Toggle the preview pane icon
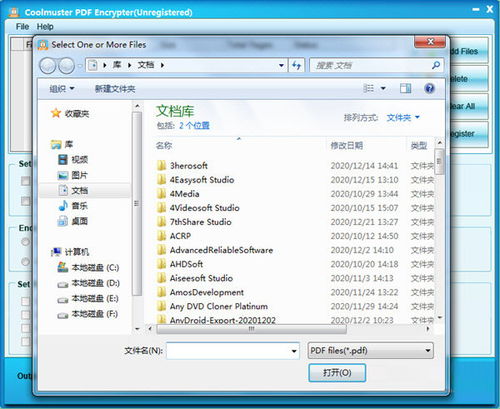 [405, 88]
